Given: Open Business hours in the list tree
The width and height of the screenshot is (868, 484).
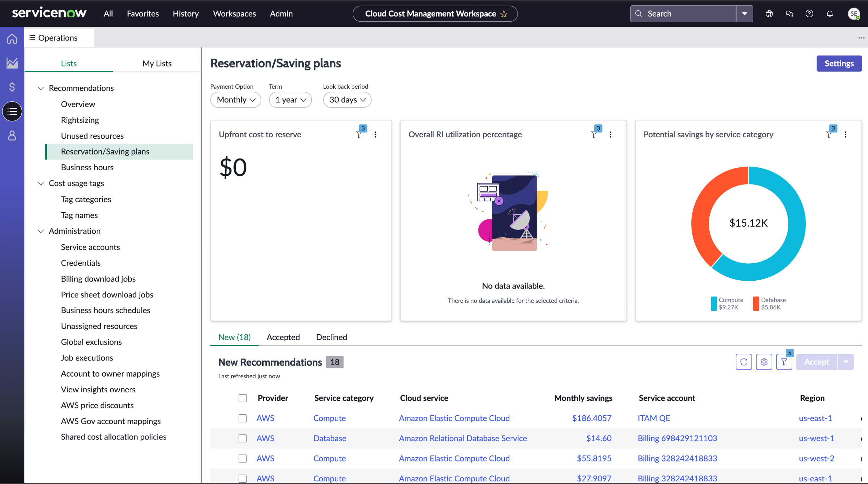Looking at the screenshot, I should [x=87, y=168].
